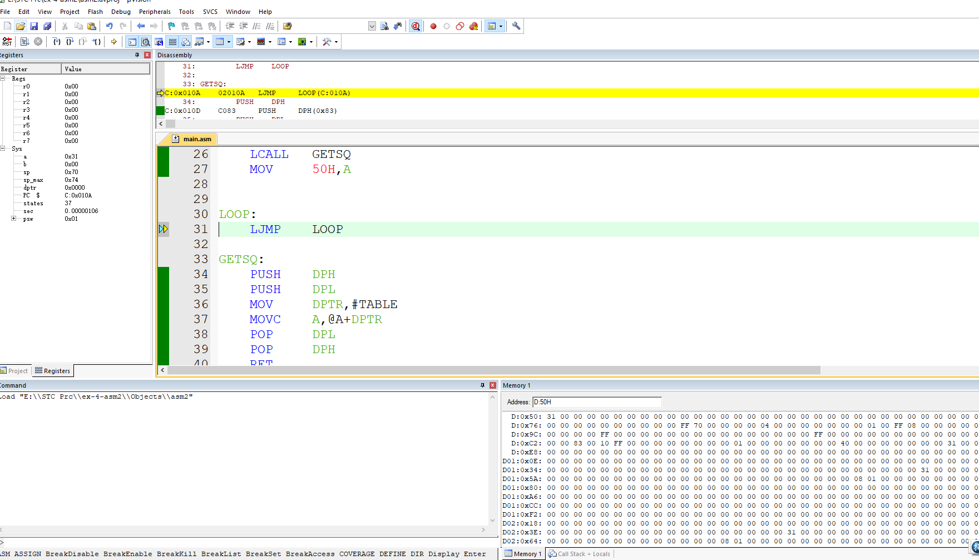Insert a bookmark on the current line
The image size is (979, 560).
(171, 26)
